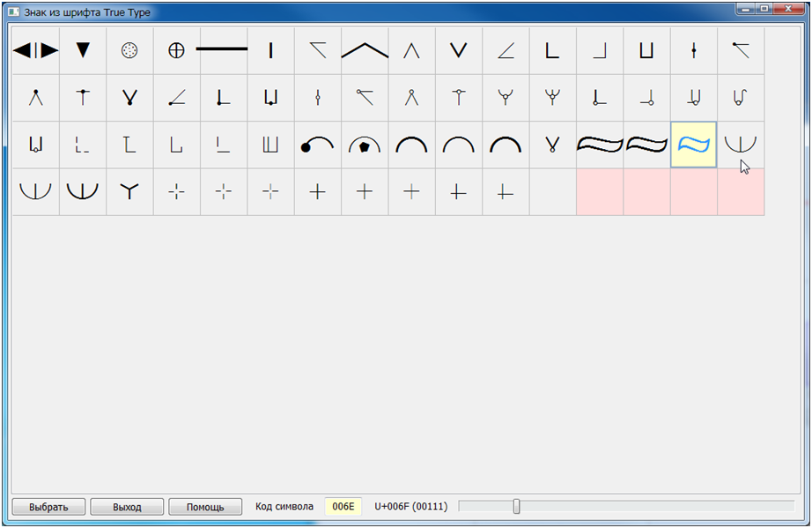Image resolution: width=812 pixels, height=528 pixels.
Task: Select the circled plus symbol
Action: coord(176,50)
